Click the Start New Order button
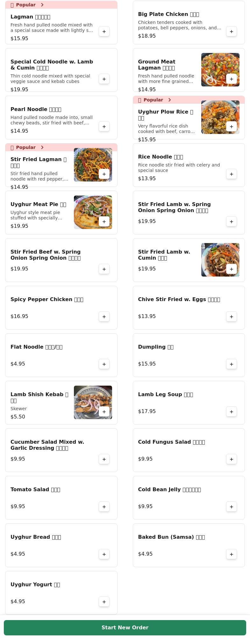 pos(125,628)
